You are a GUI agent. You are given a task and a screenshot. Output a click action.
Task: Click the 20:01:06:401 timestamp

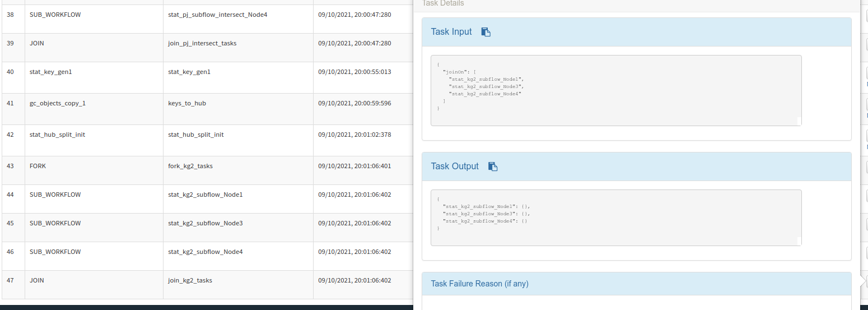tap(354, 166)
